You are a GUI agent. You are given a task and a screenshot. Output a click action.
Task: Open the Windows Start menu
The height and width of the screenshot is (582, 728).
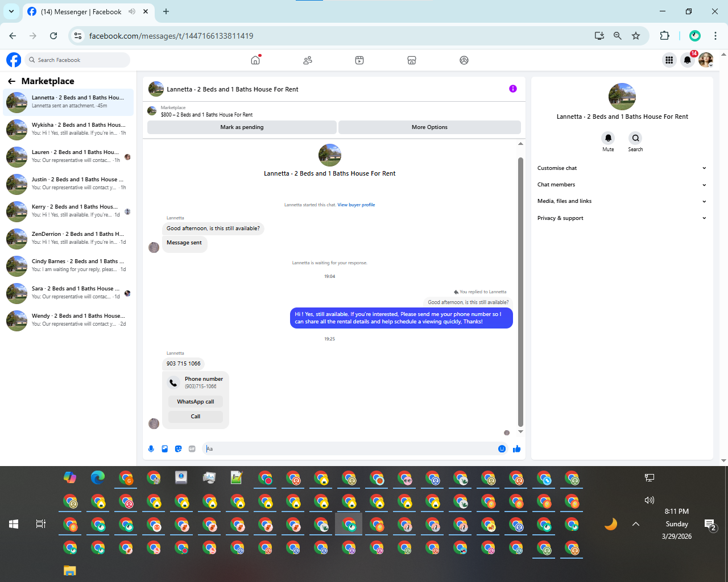coord(14,524)
